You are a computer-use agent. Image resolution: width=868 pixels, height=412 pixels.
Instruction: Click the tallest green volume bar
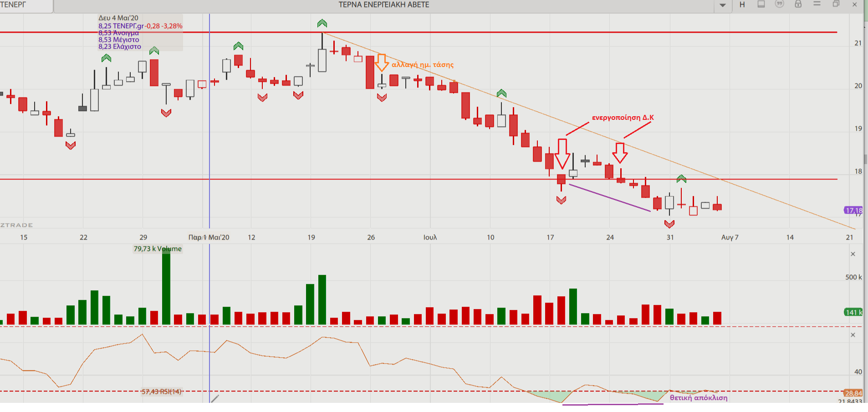166,286
